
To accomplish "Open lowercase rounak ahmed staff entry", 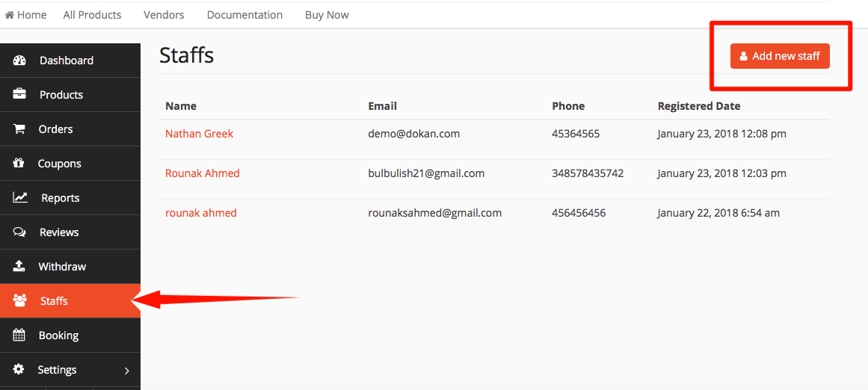I will point(201,212).
